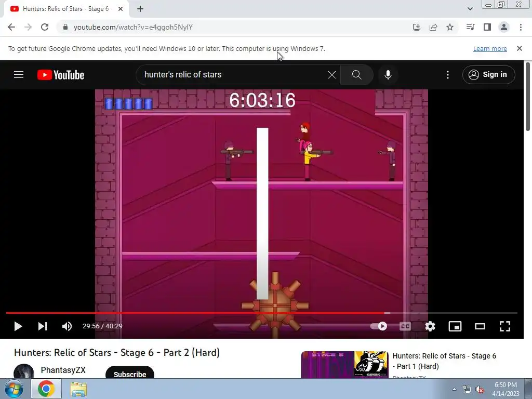
Task: Select the Hunters: Relic of Stars tab
Action: point(66,9)
